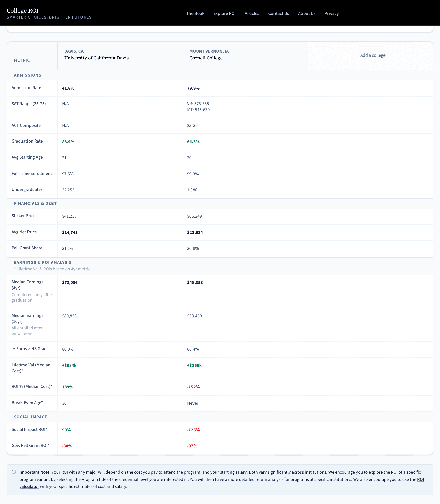Click the 31.1% Pell grant share
Screen dimensions: 440x504
tap(68, 248)
